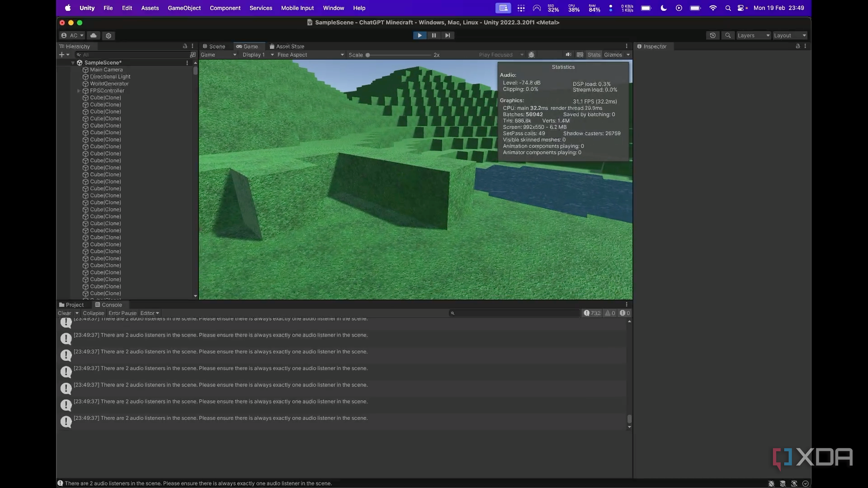Adjust the Game view Scale slider

(398, 55)
